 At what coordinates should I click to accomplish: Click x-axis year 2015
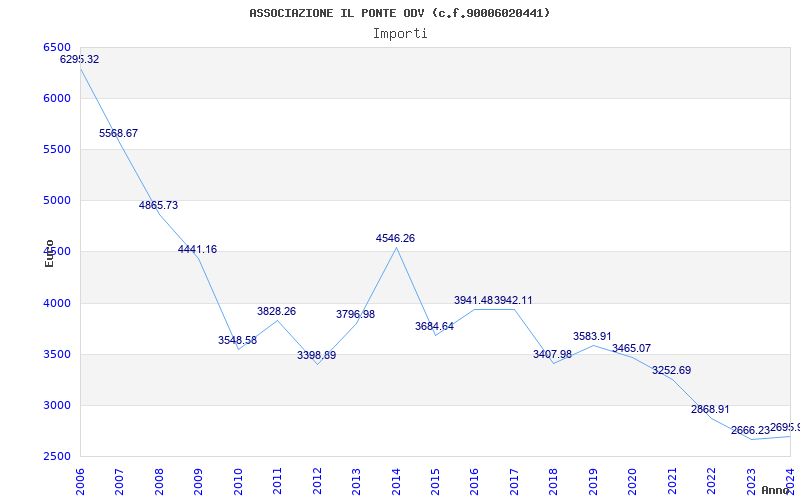(x=435, y=481)
